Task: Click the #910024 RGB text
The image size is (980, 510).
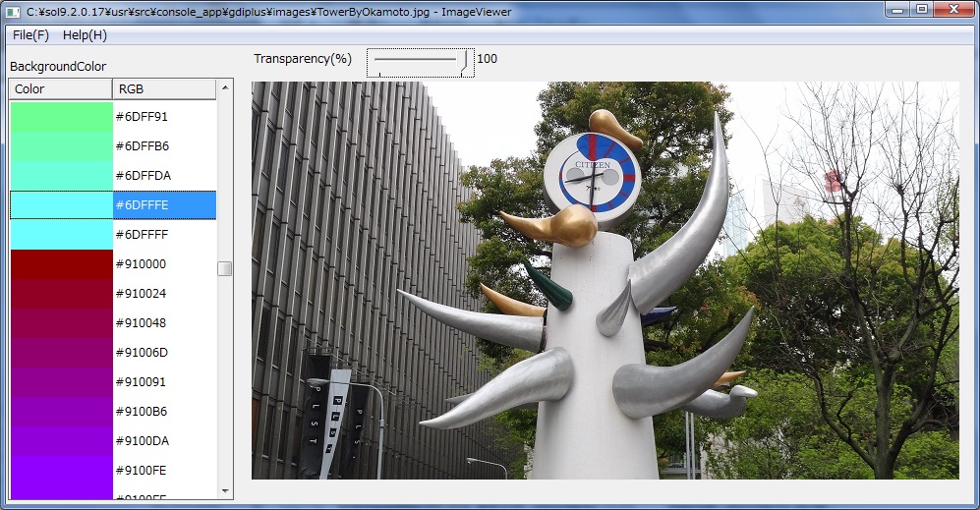Action: coord(142,293)
